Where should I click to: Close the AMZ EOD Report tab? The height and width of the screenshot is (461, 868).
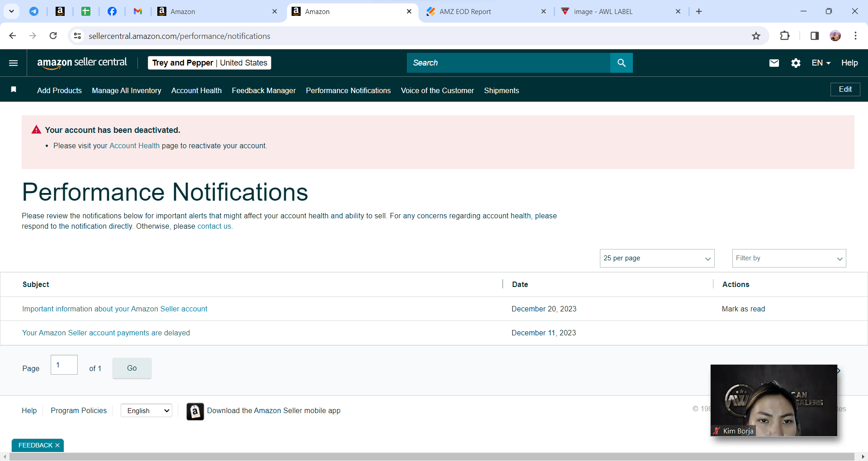pyautogui.click(x=543, y=11)
